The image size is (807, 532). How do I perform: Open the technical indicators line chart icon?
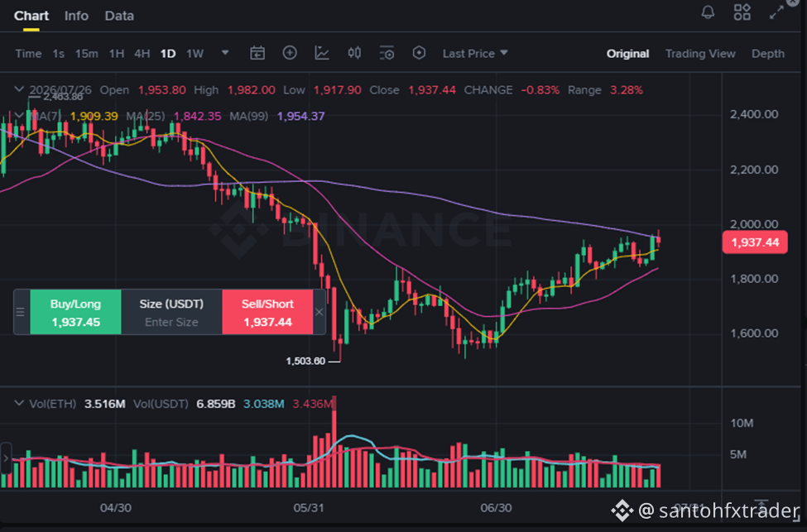(322, 53)
